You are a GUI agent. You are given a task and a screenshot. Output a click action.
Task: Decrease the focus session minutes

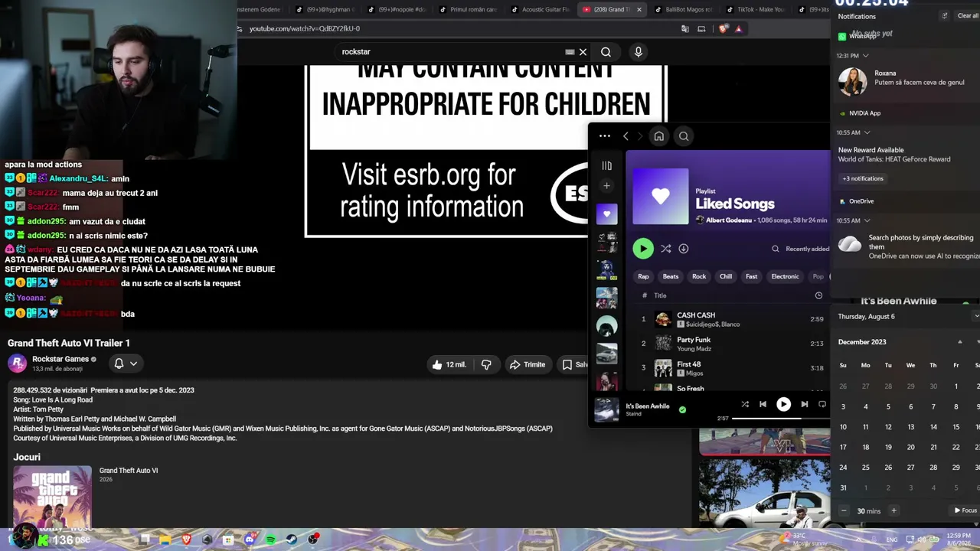coord(844,510)
